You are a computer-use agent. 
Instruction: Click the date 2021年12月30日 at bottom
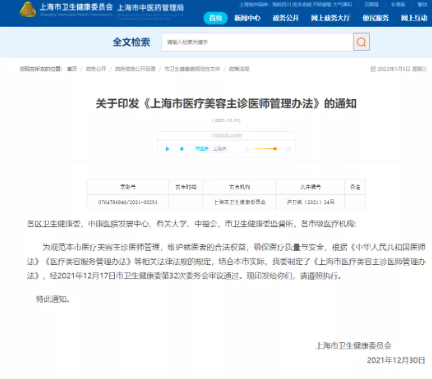(x=396, y=360)
